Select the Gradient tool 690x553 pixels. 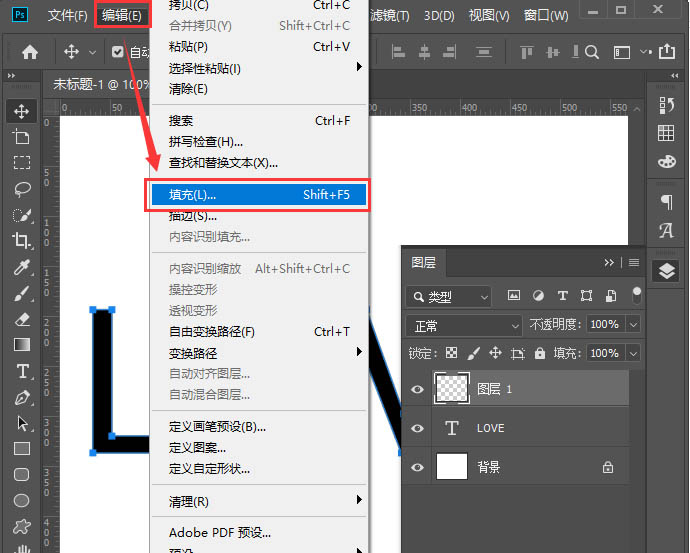tap(22, 344)
